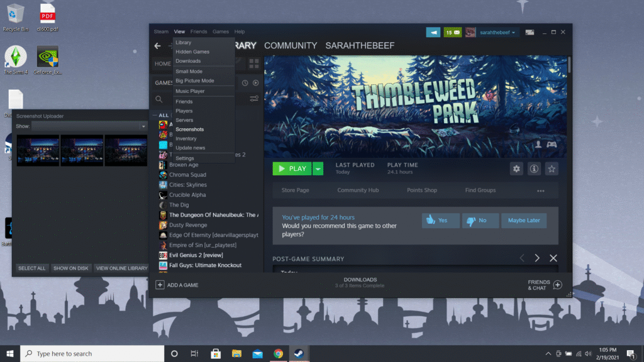Open Steam from the Windows taskbar
The image size is (644, 362).
[299, 354]
